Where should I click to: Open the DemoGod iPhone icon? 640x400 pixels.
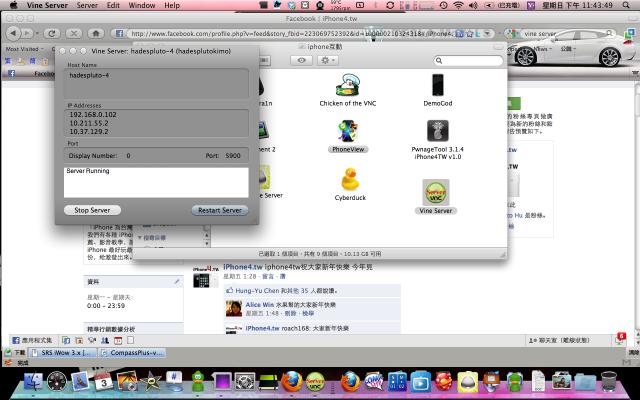438,85
